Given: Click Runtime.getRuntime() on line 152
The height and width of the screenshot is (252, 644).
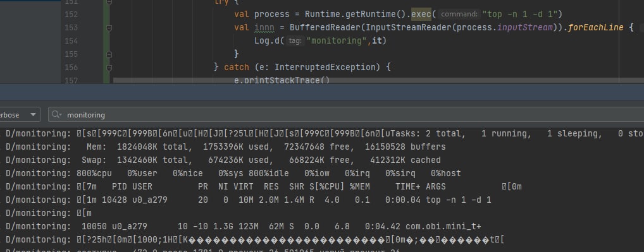Looking at the screenshot, I should tap(356, 15).
